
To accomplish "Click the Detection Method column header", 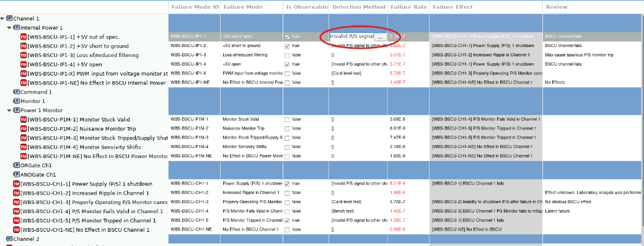I will click(358, 7).
